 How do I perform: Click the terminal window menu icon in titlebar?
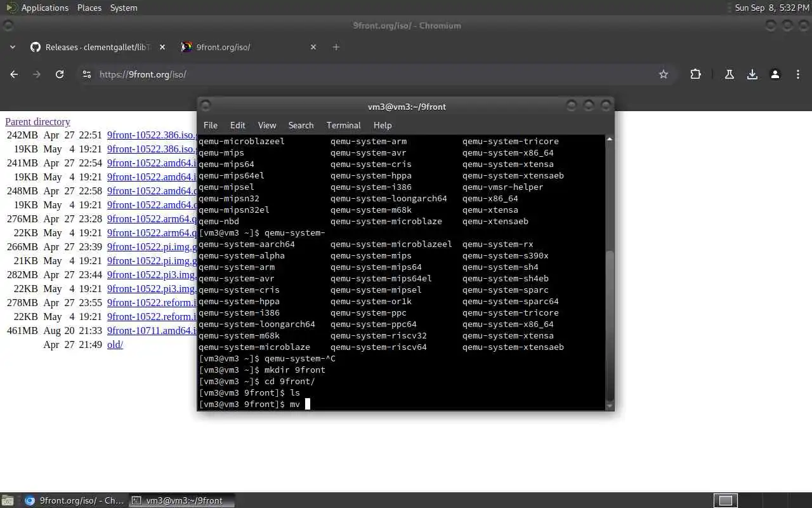click(205, 105)
